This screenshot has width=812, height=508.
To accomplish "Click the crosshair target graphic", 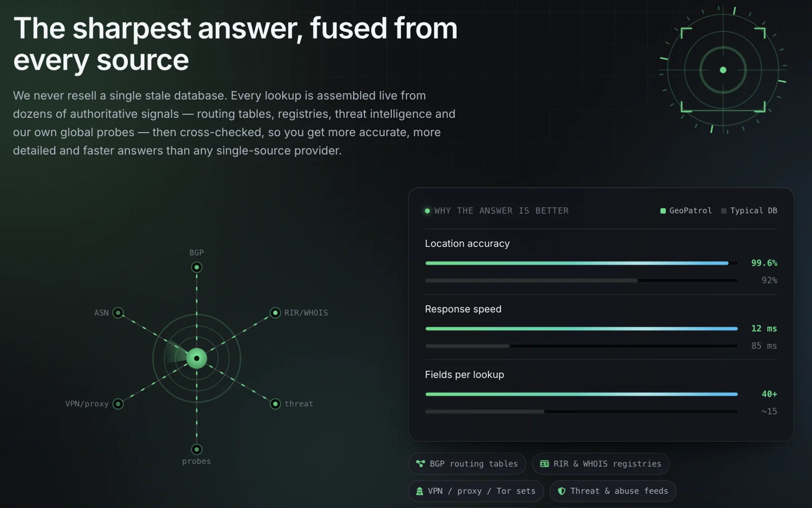I will click(723, 70).
